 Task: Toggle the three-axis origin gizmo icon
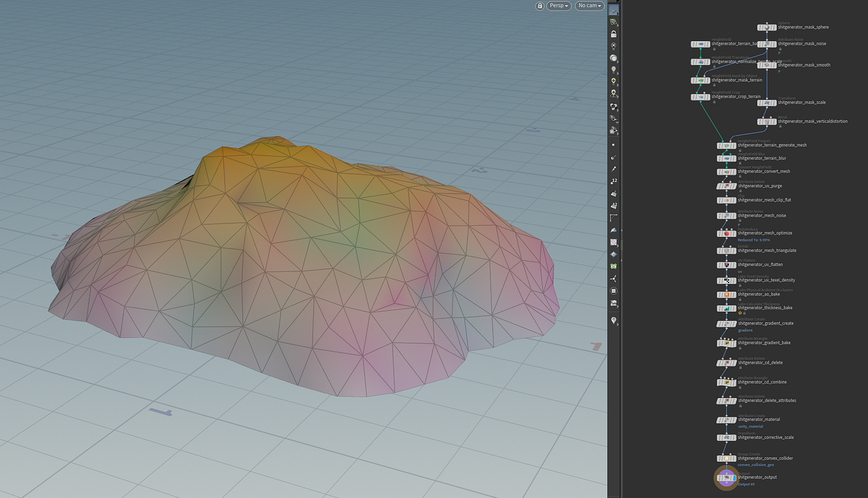point(614,279)
